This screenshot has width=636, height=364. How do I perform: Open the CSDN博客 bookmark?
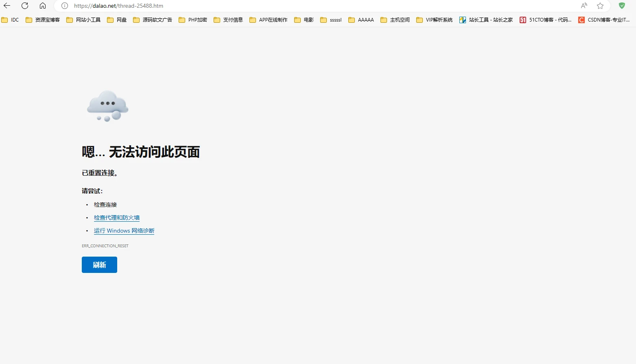(x=604, y=20)
